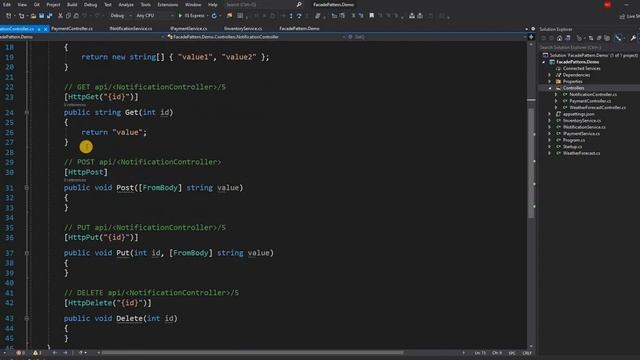Collapse the Get method outline at line 24
This screenshot has width=640, height=360.
(x=27, y=112)
